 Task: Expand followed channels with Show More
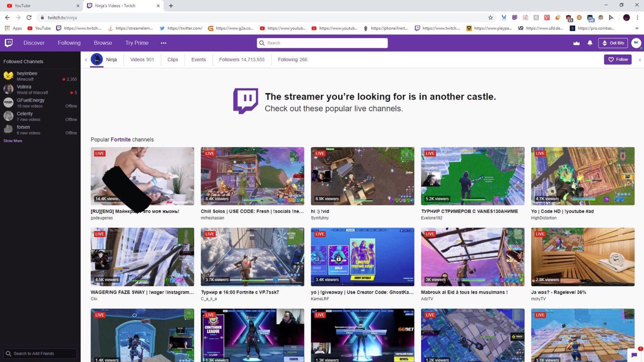pyautogui.click(x=13, y=141)
